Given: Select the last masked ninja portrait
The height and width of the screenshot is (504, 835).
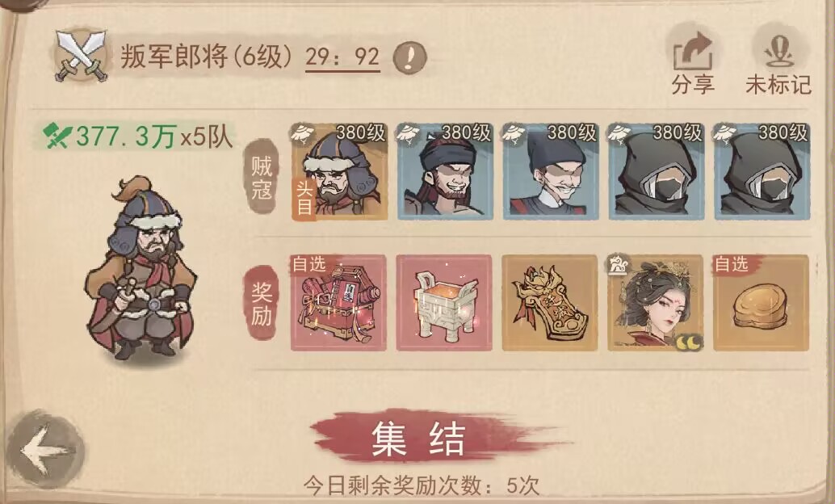Looking at the screenshot, I should coord(762,171).
